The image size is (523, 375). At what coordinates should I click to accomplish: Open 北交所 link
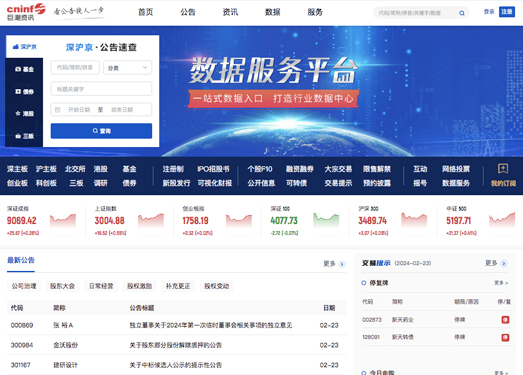(x=75, y=169)
